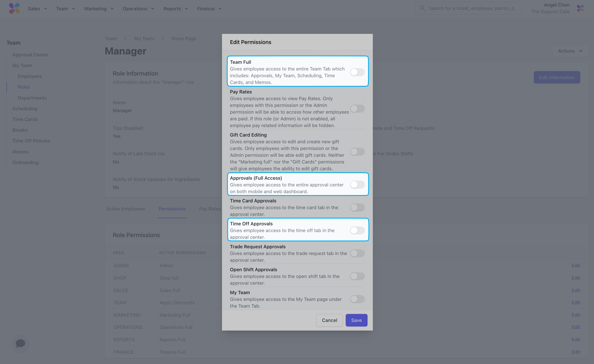Click the app logo in top-left corner
Screen dimensions: 594x364
15,8
